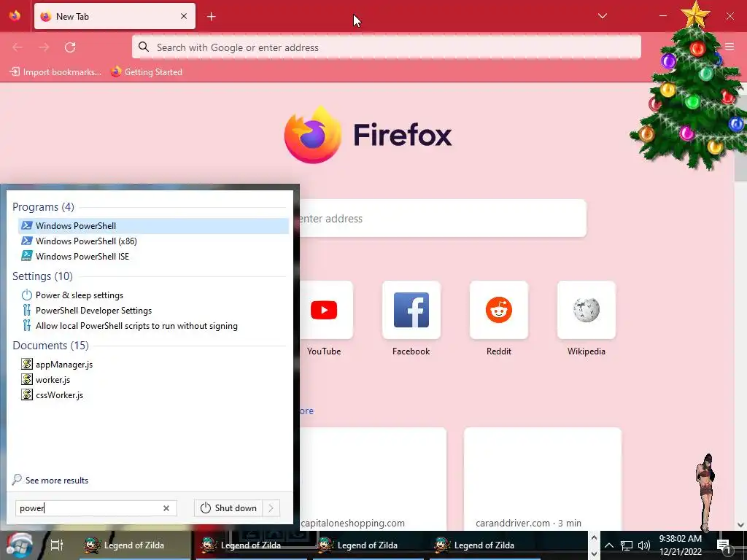Click the taskbar overflow up arrow
This screenshot has width=747, height=560.
coord(594,538)
